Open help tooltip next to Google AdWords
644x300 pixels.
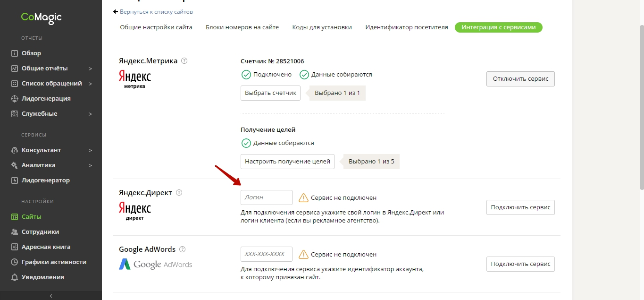[183, 249]
